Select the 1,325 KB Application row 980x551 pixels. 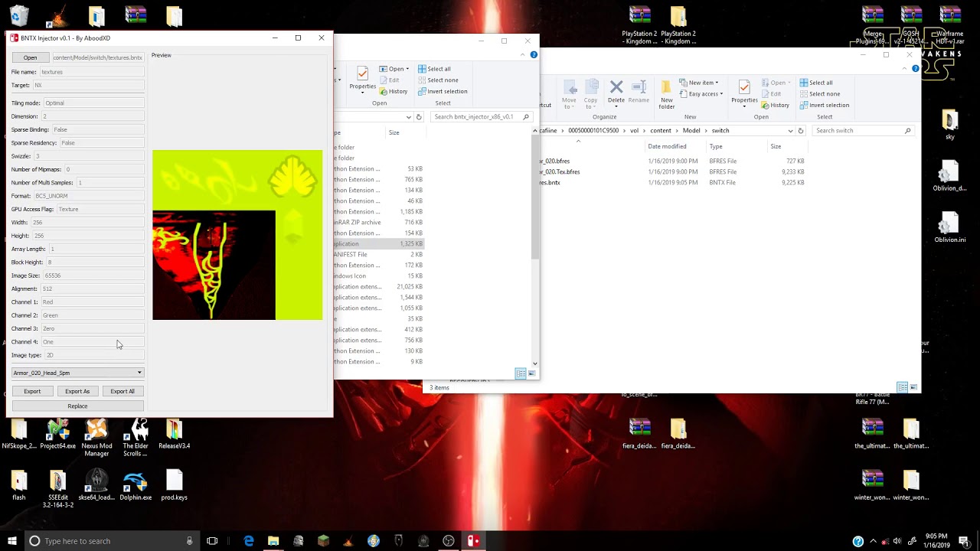coord(378,244)
